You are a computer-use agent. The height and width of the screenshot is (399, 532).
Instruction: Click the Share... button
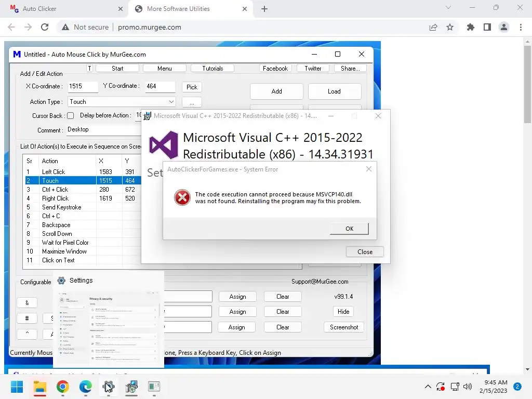350,68
